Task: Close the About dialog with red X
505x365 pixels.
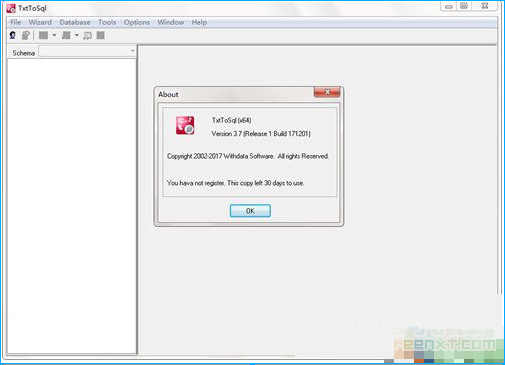Action: point(327,92)
